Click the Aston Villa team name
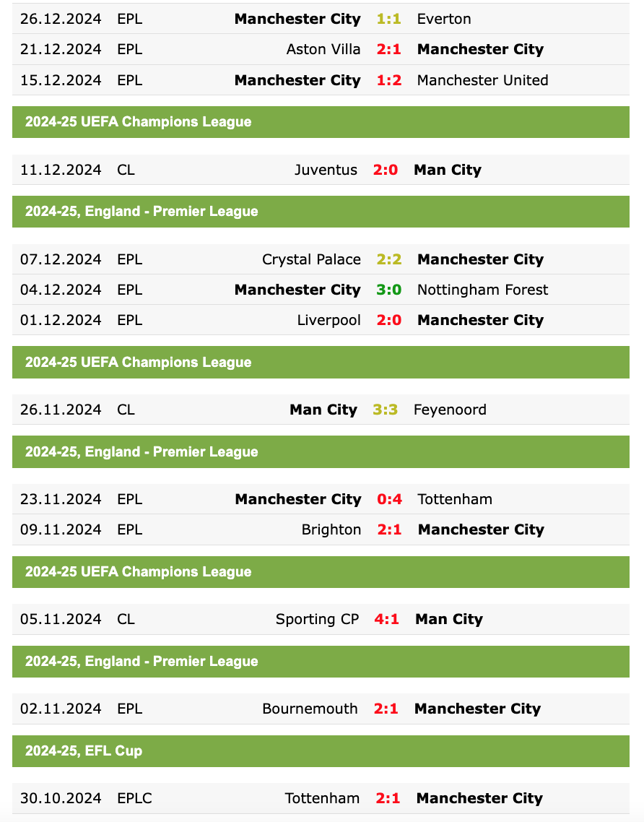644x822 pixels. click(x=323, y=49)
